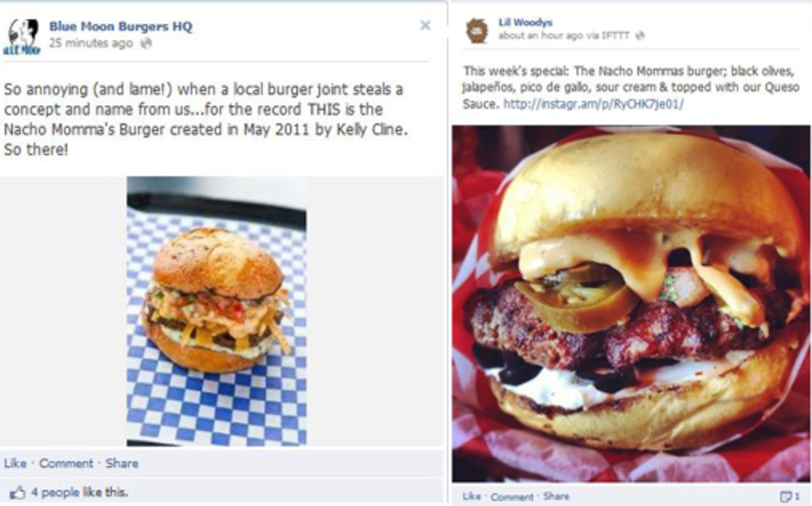
Task: Open the instagr.am link in Lil Woodys post
Action: pyautogui.click(x=593, y=104)
